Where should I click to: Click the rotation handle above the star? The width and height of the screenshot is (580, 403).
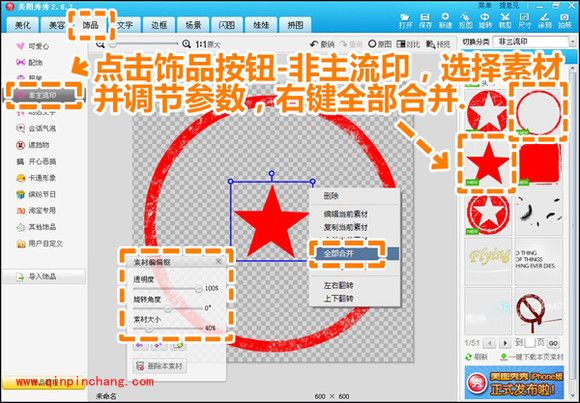[272, 173]
